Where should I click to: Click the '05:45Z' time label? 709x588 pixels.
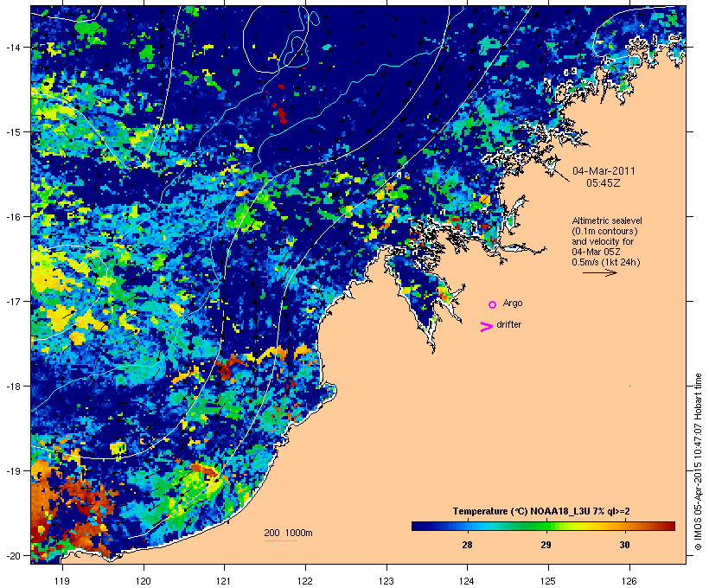pyautogui.click(x=604, y=183)
